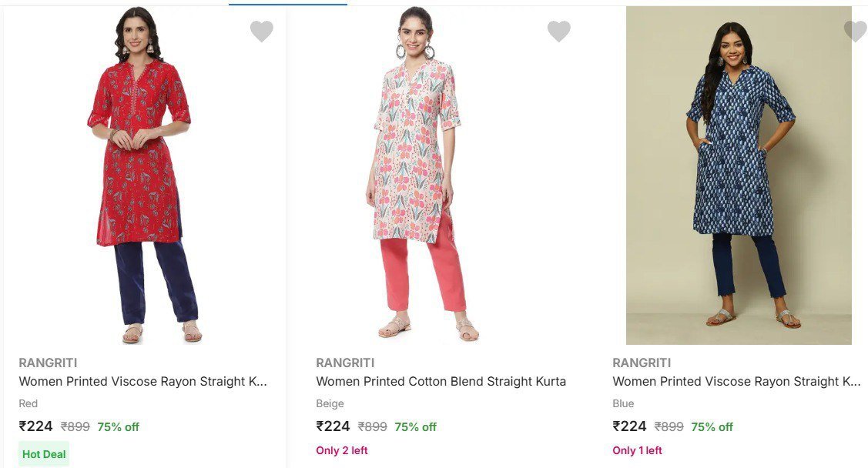Click the Only 1 left label
The image size is (868, 468).
638,451
